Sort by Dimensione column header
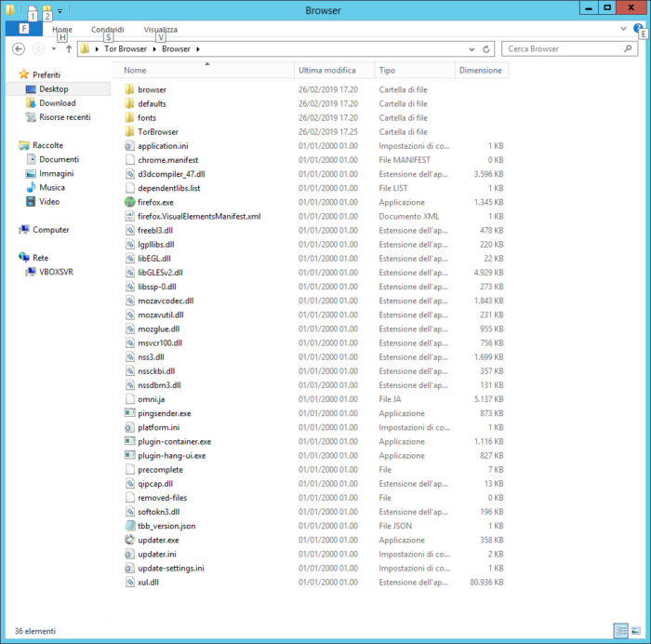The width and height of the screenshot is (651, 644). pyautogui.click(x=482, y=70)
